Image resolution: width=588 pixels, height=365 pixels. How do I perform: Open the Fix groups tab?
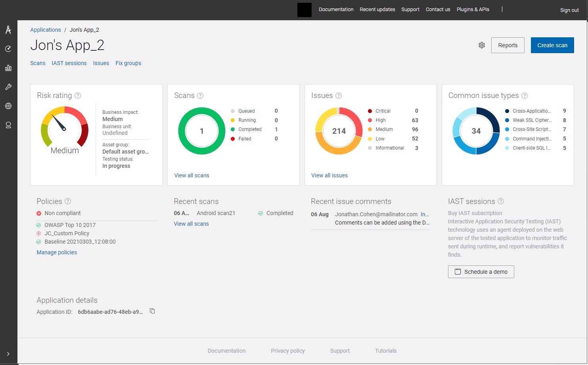pos(128,63)
